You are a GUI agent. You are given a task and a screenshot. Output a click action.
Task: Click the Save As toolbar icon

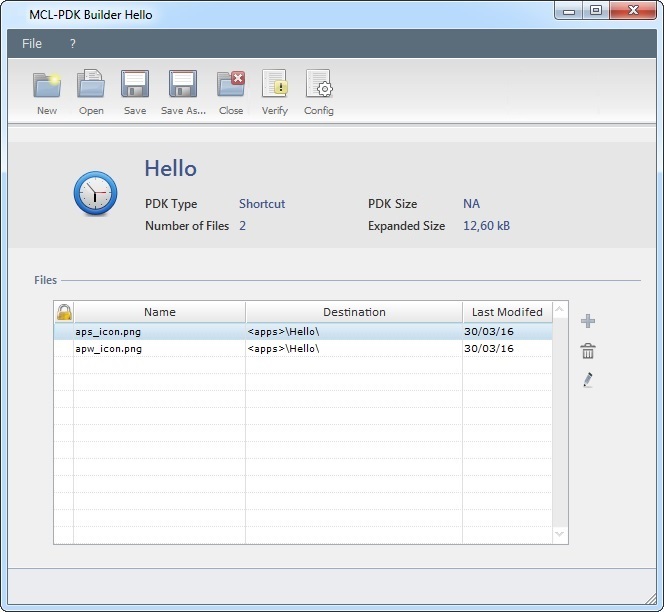point(183,85)
